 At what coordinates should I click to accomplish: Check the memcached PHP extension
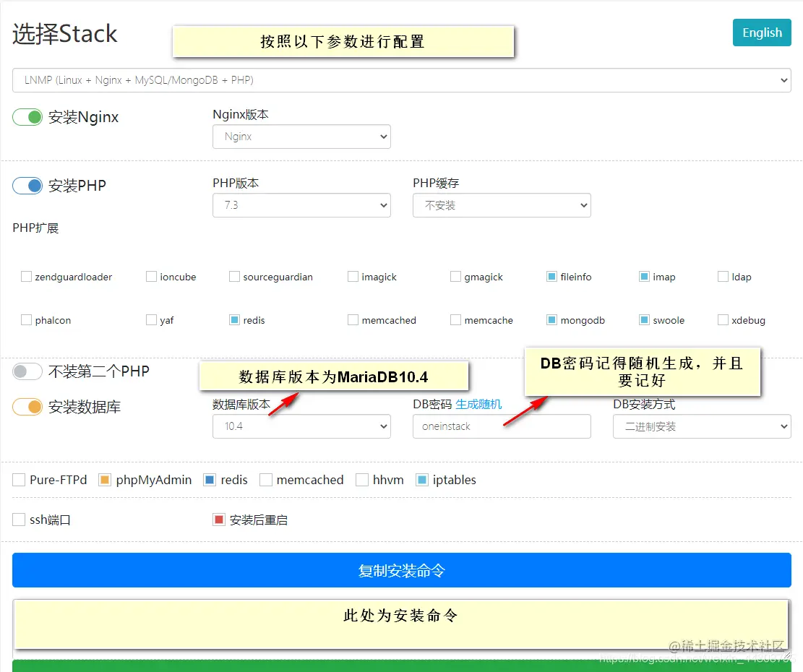tap(353, 320)
